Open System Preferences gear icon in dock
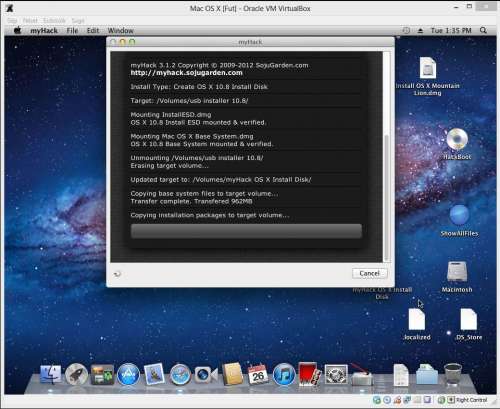Screen dimensions: 500x409 pyautogui.click(x=336, y=375)
